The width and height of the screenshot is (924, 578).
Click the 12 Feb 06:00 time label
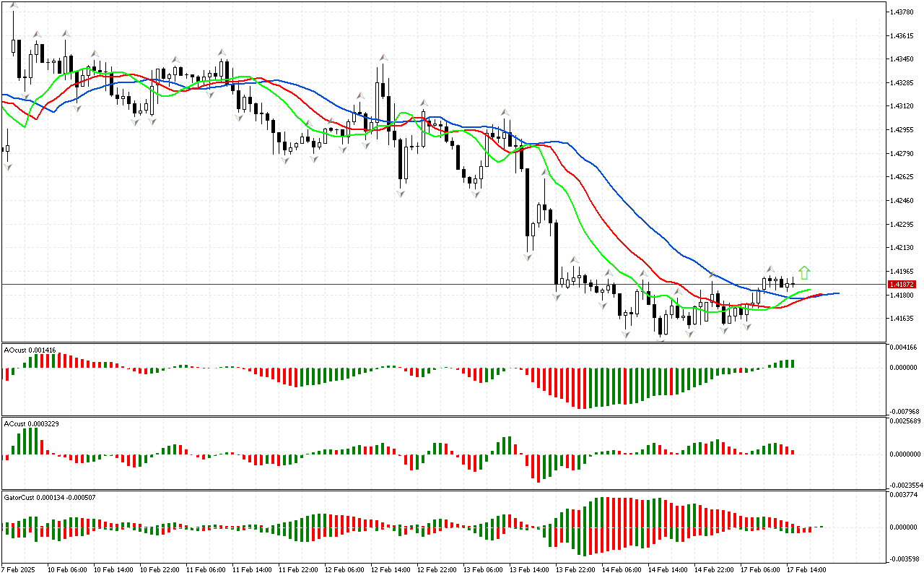coord(344,570)
